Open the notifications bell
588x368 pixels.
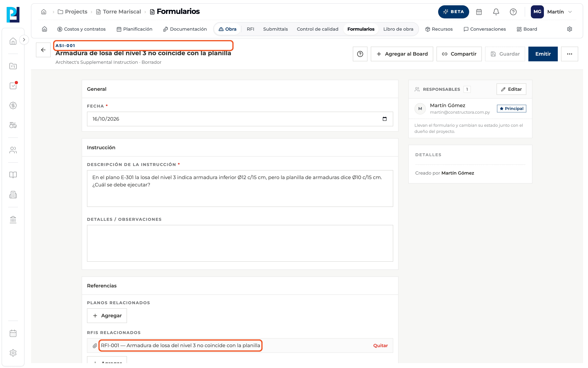[496, 12]
